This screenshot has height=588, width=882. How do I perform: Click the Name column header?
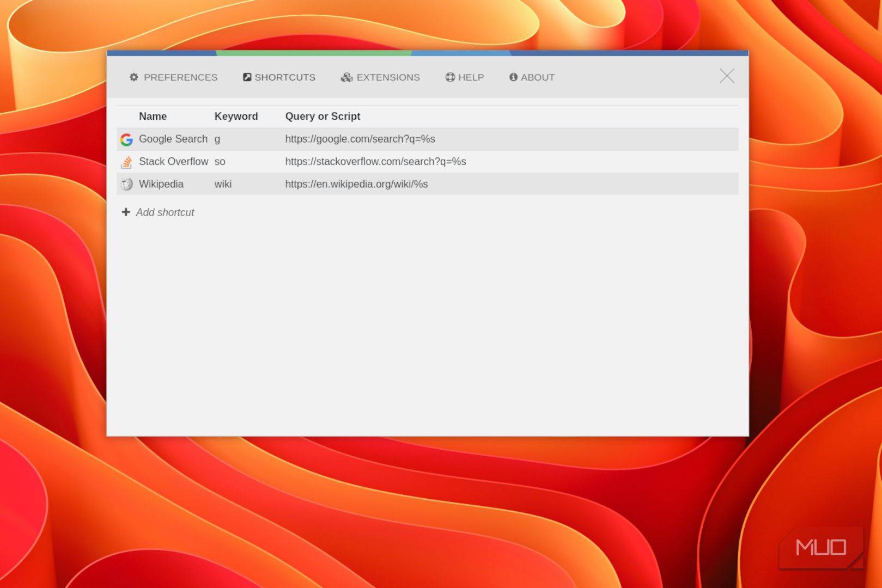153,117
